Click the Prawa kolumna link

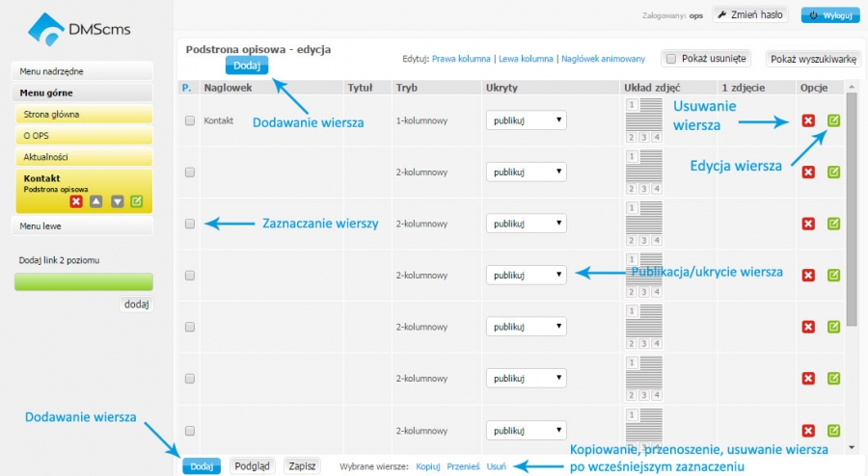(x=461, y=59)
